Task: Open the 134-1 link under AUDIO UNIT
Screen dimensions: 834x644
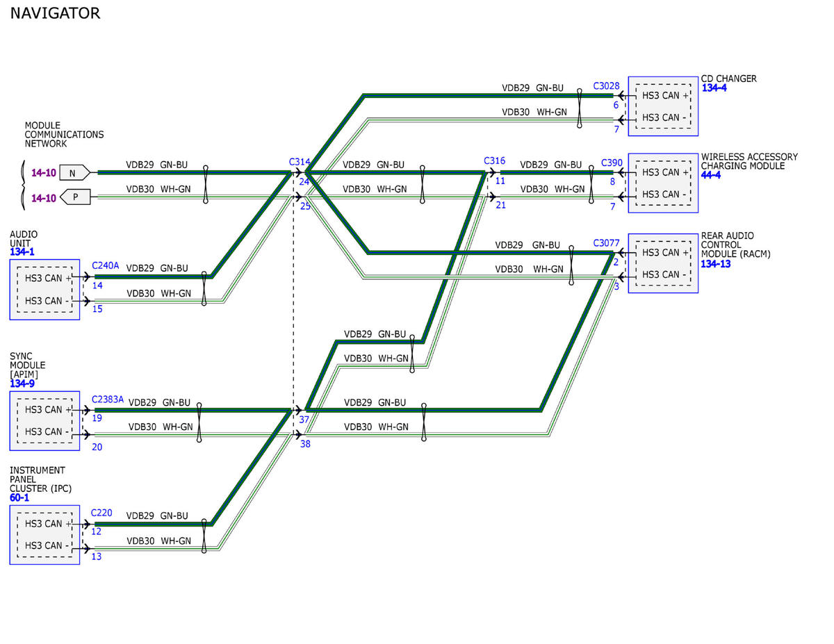Action: [22, 251]
